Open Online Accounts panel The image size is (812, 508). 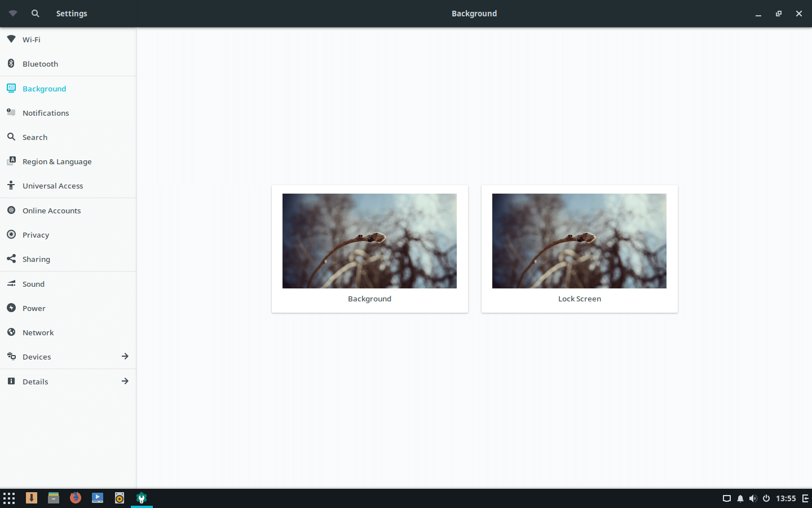[x=68, y=211]
